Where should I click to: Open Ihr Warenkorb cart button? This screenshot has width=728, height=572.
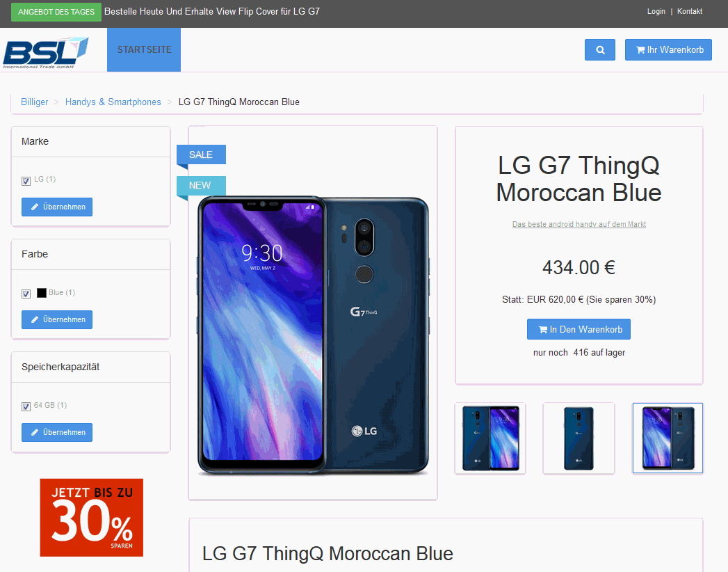(668, 49)
